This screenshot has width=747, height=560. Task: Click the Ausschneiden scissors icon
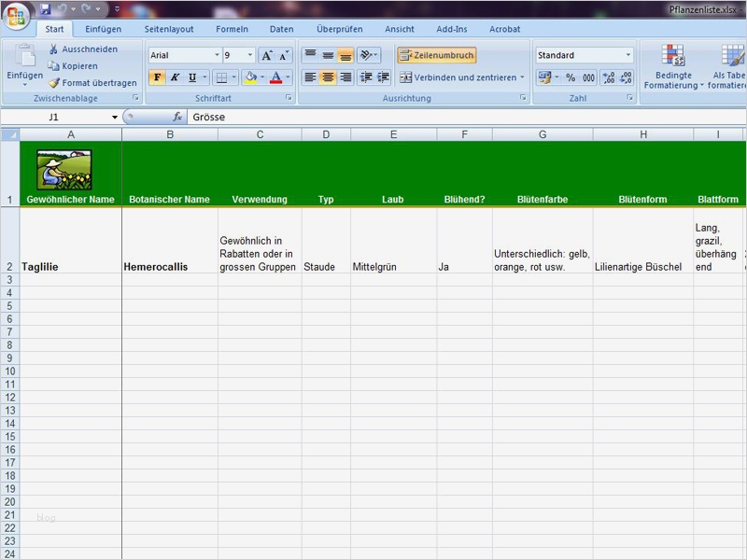(54, 49)
